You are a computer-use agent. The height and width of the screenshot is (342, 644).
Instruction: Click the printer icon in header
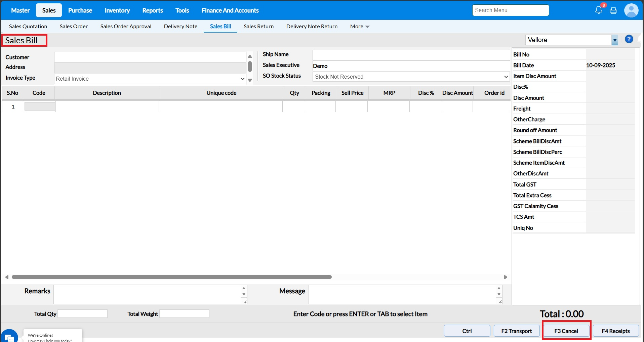click(x=613, y=11)
